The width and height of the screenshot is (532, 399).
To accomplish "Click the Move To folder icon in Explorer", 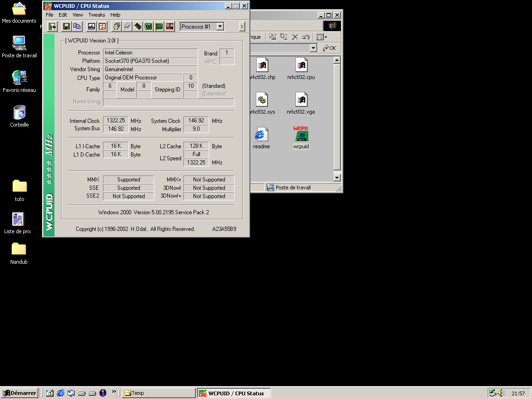I will click(273, 37).
